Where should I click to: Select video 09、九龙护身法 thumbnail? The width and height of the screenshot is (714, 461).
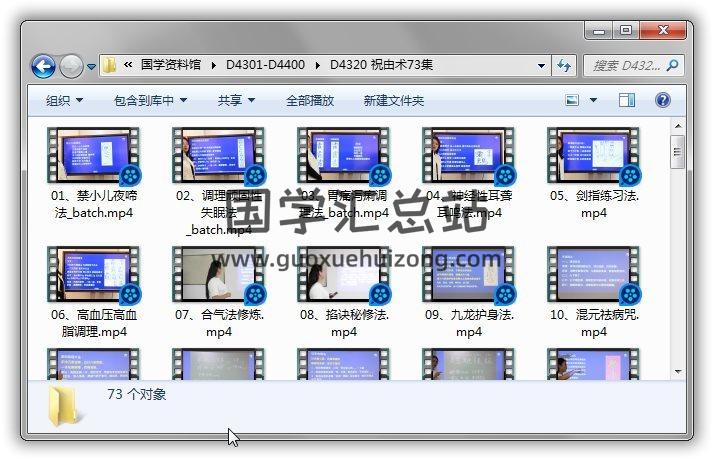pyautogui.click(x=469, y=275)
